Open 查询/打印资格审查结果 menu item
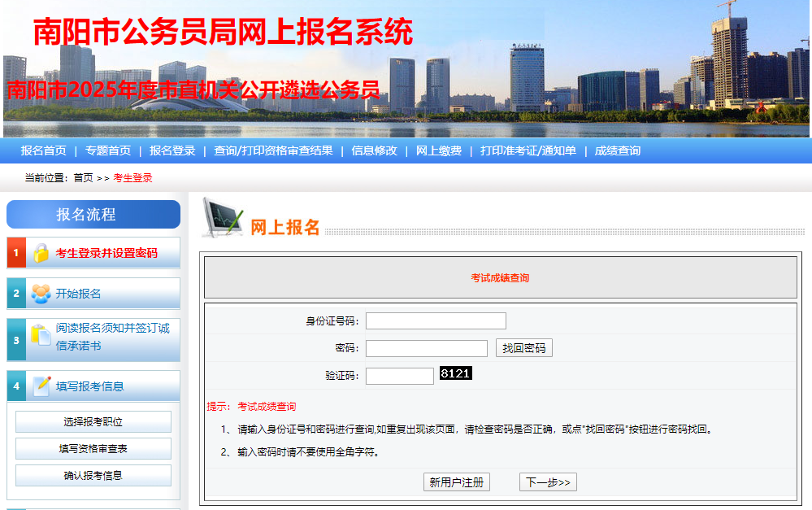 (x=273, y=150)
